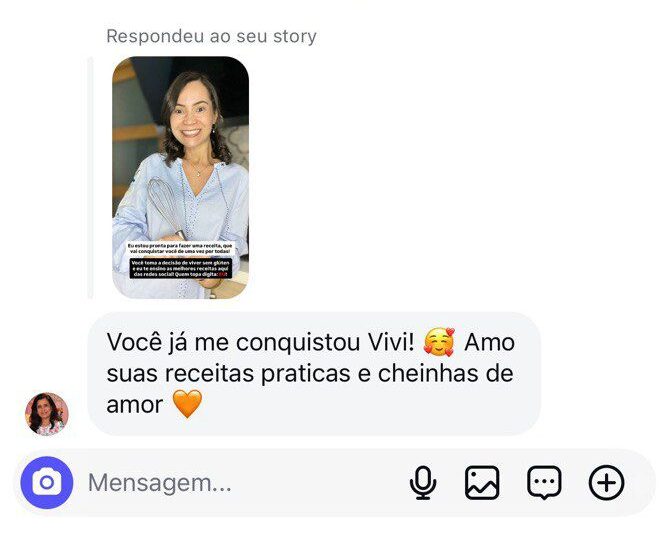The width and height of the screenshot is (668, 540).
Task: Open the replied story thumbnail
Action: [180, 177]
